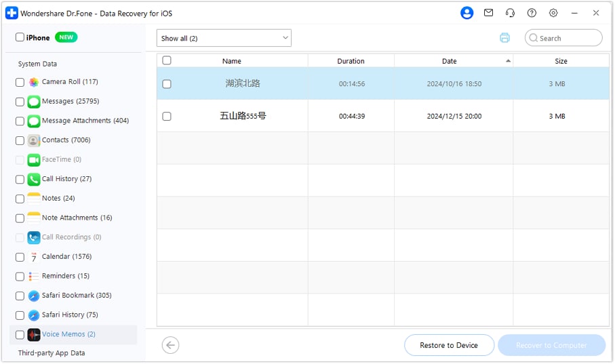Open the user account profile icon
This screenshot has width=615, height=364.
(x=467, y=13)
